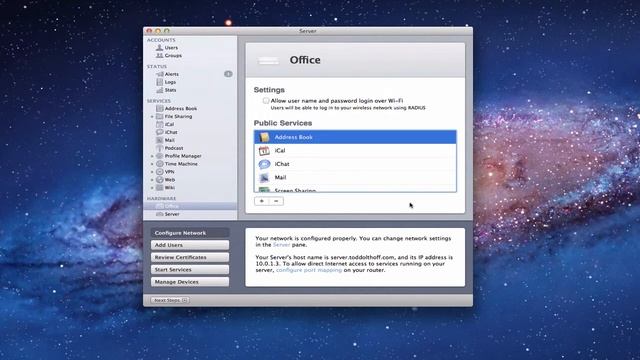Screen dimensions: 640x360
Task: Select the File Sharing service in sidebar
Action: coord(174,116)
